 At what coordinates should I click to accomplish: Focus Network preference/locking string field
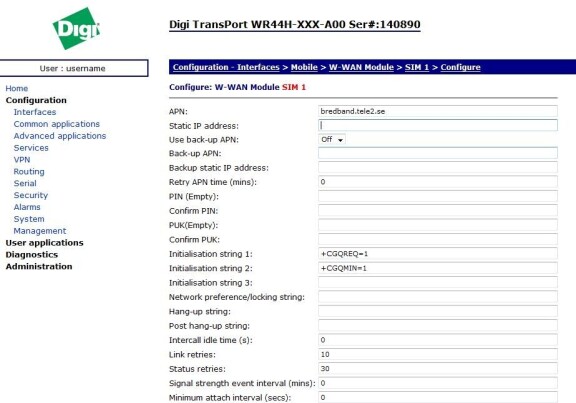coord(438,297)
